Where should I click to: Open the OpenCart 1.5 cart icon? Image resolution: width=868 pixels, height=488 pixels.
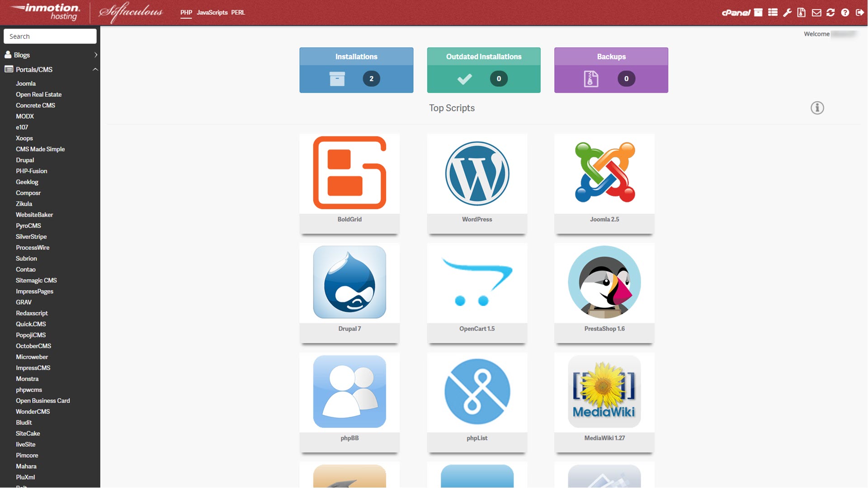pyautogui.click(x=477, y=282)
